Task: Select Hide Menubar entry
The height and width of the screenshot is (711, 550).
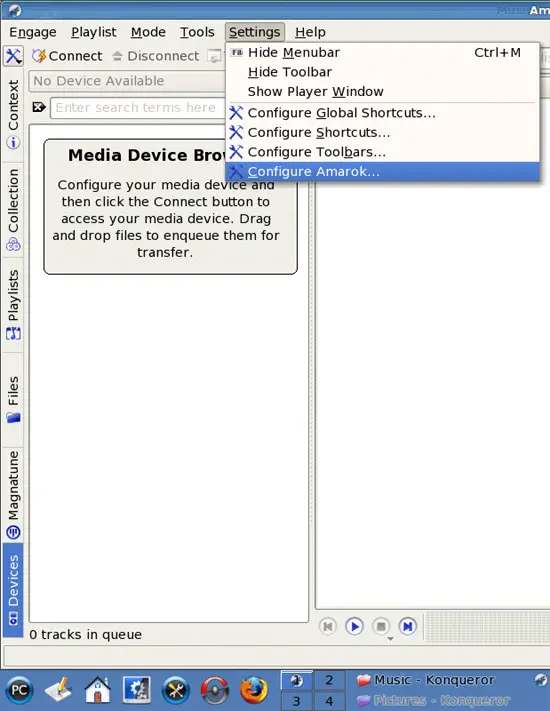Action: click(382, 53)
